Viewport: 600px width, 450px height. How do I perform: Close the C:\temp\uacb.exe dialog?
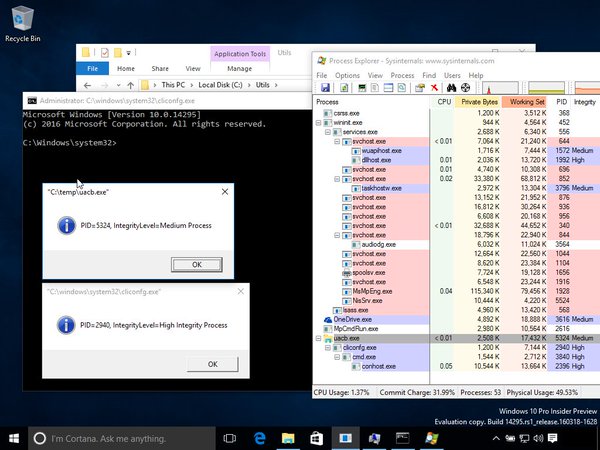[225, 192]
